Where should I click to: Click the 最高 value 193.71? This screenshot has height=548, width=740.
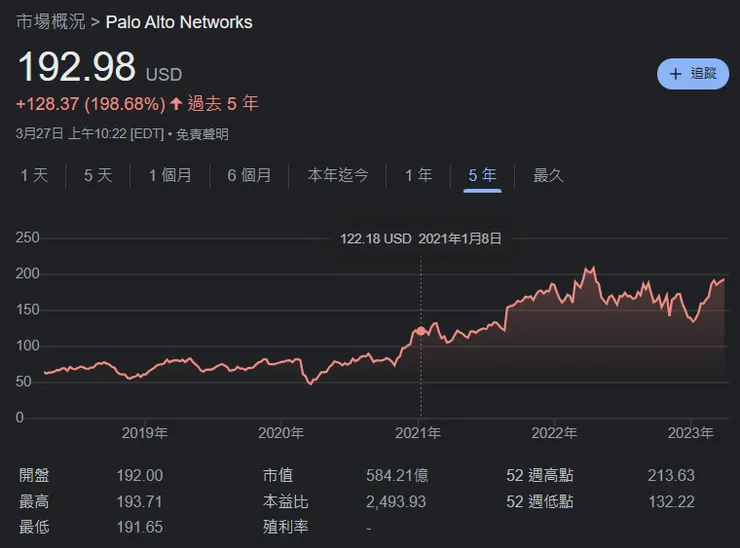[x=140, y=501]
